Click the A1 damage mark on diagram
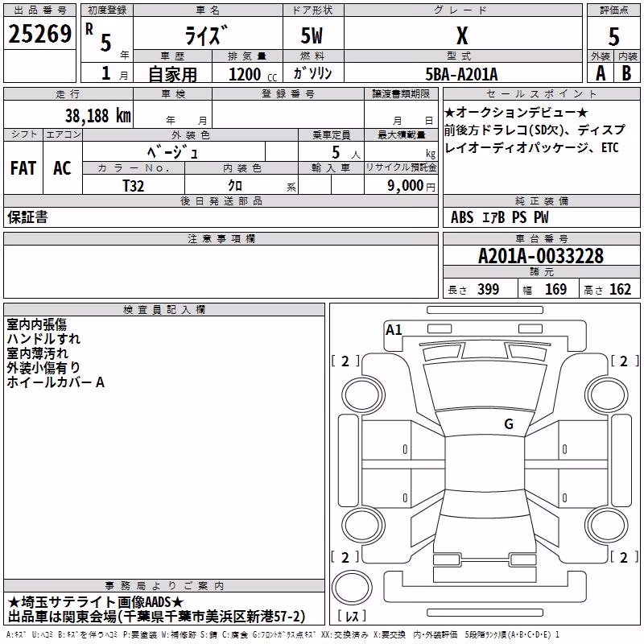This screenshot has height=644, width=644. click(x=394, y=330)
